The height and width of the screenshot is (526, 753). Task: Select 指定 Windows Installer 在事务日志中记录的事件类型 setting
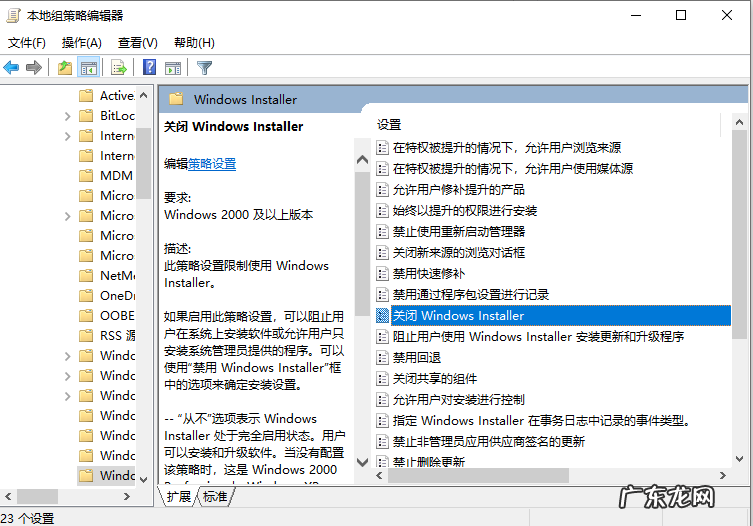pos(542,420)
